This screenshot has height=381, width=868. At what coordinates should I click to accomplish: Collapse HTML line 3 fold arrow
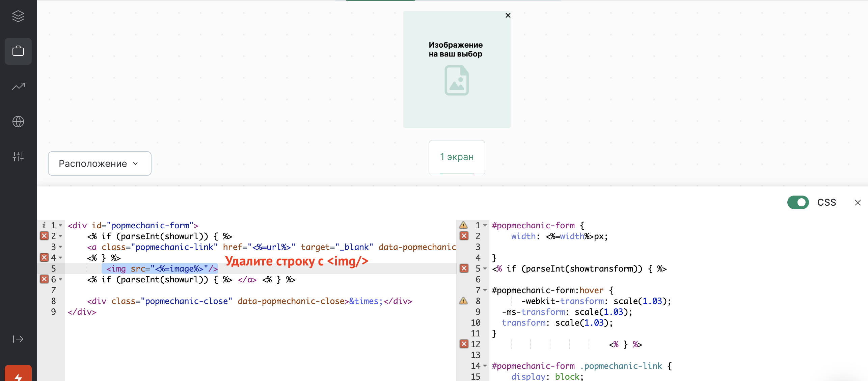[x=60, y=247]
